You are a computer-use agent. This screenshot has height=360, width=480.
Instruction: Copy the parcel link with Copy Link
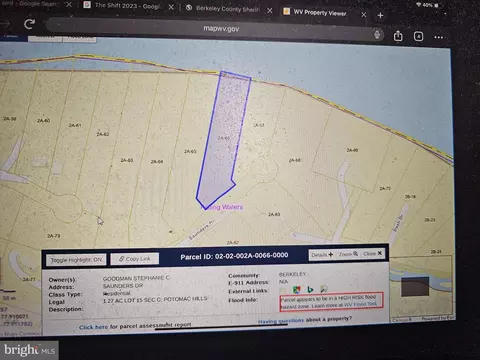point(135,259)
